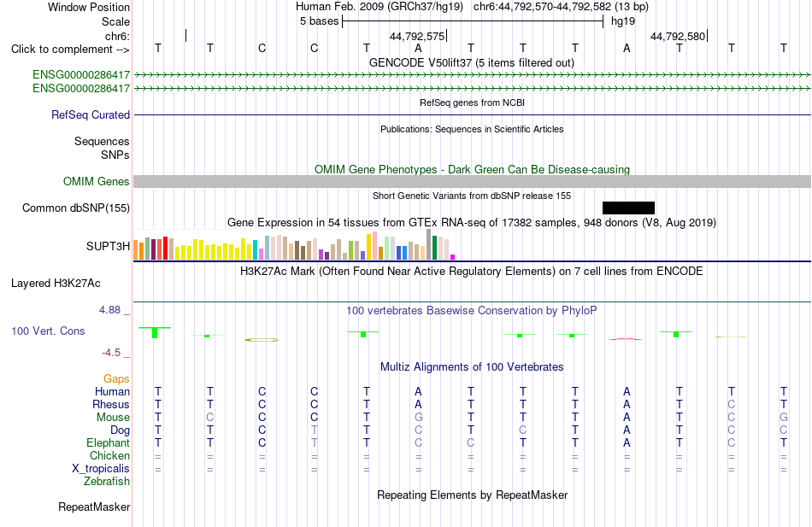
Task: Click 'Click to complement -->' label
Action: (x=70, y=50)
